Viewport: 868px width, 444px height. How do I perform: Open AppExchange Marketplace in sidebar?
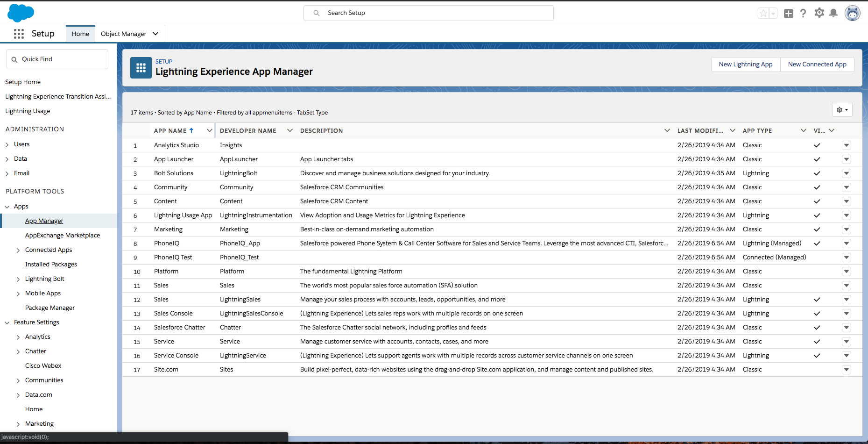pos(63,236)
